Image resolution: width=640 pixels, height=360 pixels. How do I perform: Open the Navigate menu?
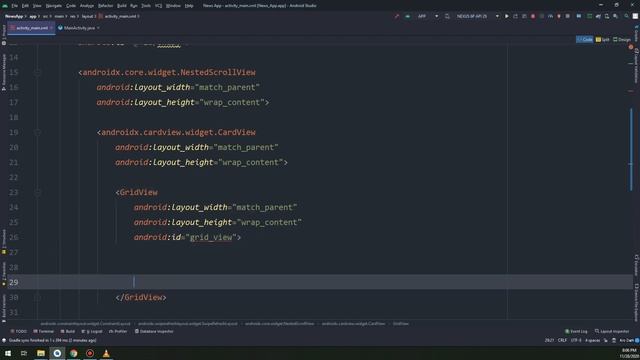point(53,6)
